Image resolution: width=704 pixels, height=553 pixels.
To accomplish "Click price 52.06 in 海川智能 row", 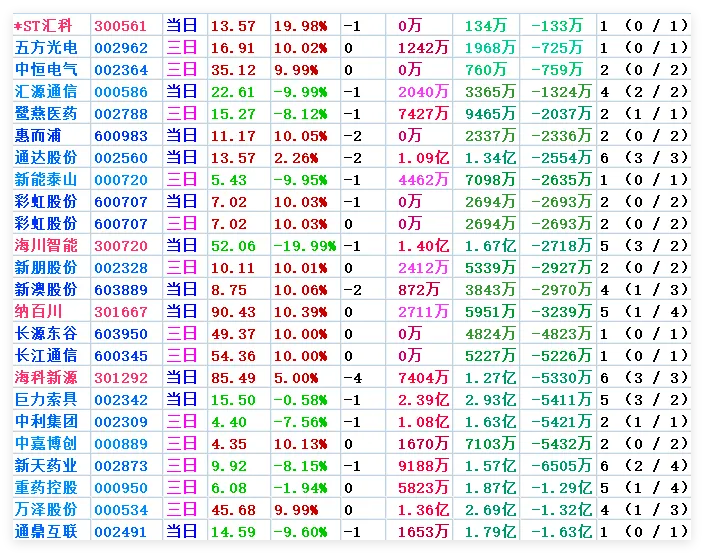I will [x=233, y=246].
